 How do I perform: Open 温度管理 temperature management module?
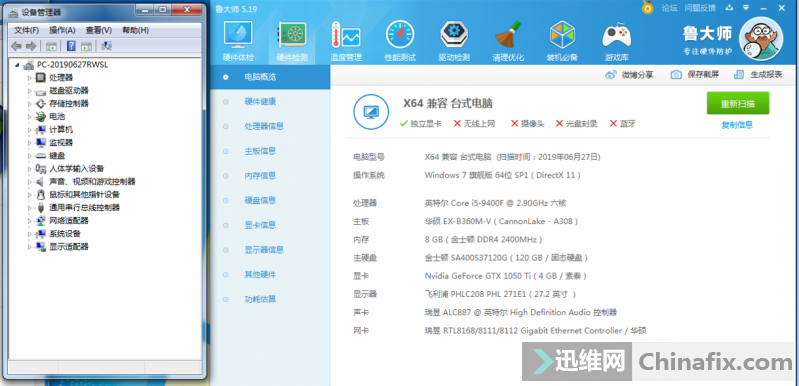pyautogui.click(x=346, y=41)
